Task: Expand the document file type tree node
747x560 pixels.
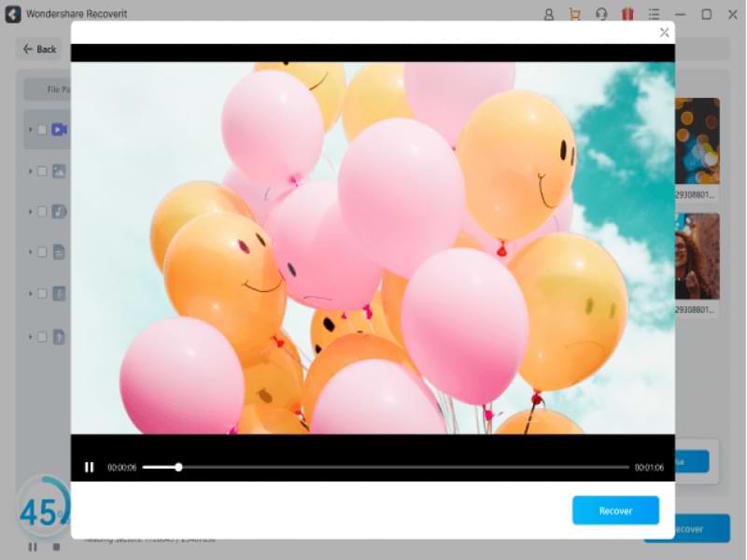Action: click(x=30, y=252)
